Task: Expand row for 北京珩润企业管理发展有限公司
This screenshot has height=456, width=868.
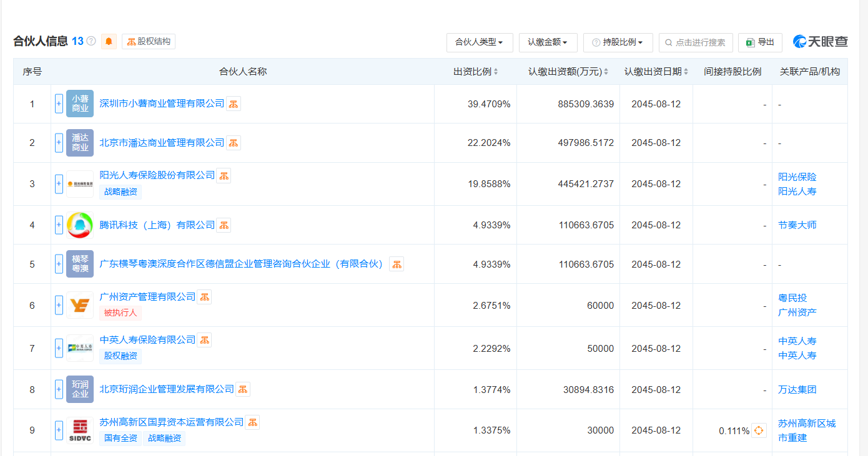Action: tap(59, 390)
